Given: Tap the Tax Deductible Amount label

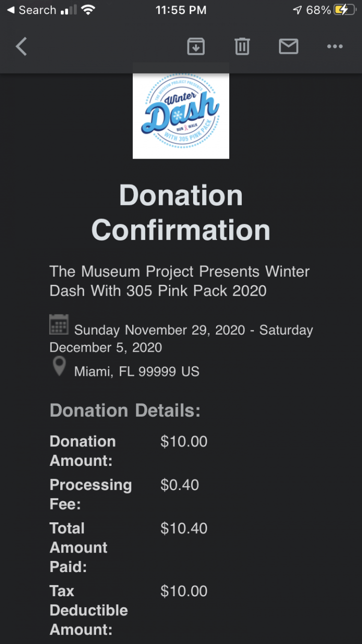Looking at the screenshot, I should 88,610.
